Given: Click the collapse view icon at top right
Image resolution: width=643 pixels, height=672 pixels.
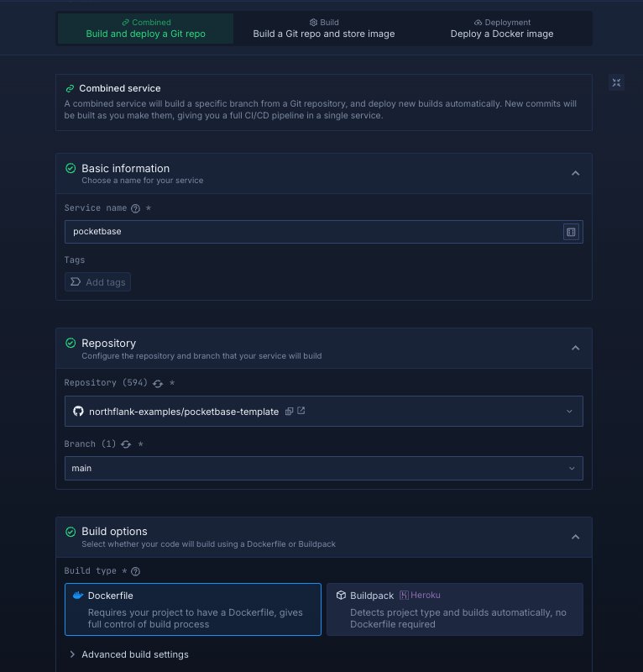Looking at the screenshot, I should point(616,82).
